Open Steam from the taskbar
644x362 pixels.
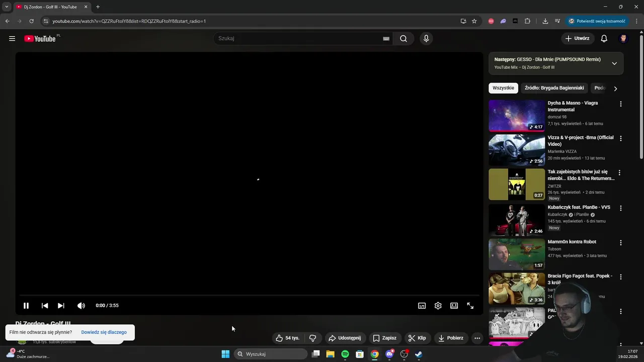(x=419, y=354)
